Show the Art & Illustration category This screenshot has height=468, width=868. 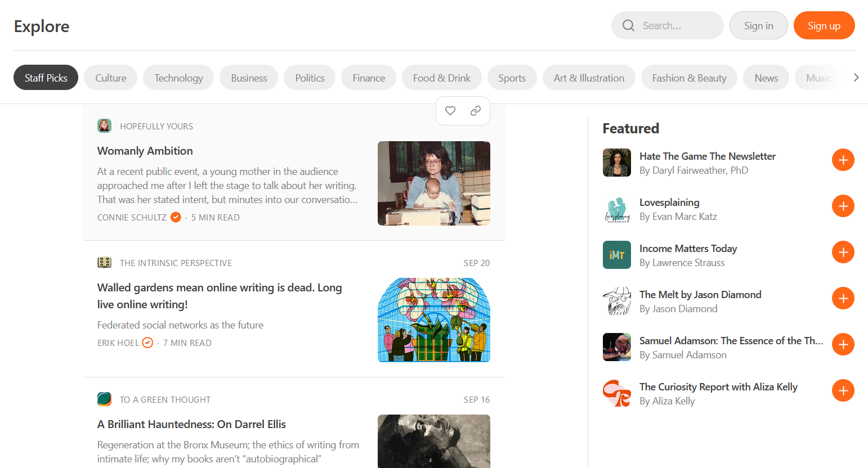coord(589,78)
